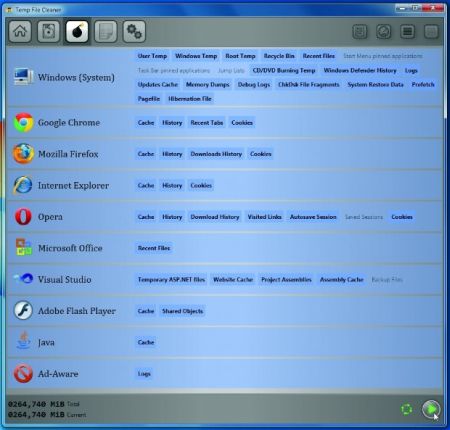Toggle Visual Studio Project Assemblies

(x=286, y=279)
